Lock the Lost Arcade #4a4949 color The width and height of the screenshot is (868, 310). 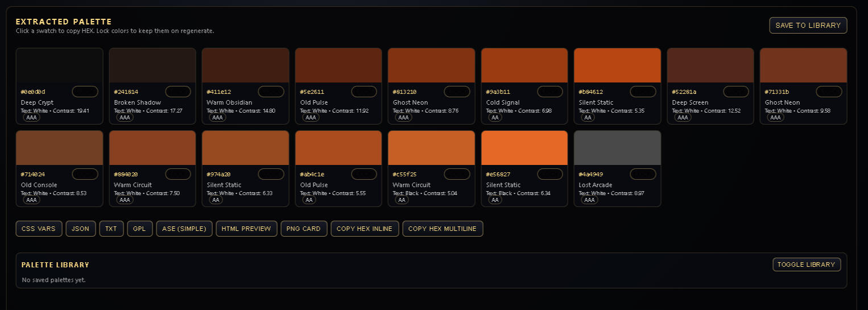pyautogui.click(x=643, y=174)
